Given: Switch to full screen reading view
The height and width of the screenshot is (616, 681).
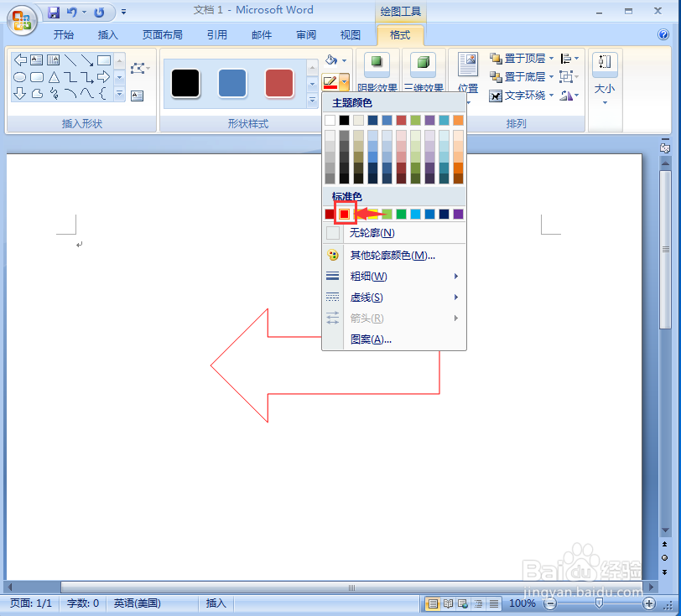Looking at the screenshot, I should [448, 603].
